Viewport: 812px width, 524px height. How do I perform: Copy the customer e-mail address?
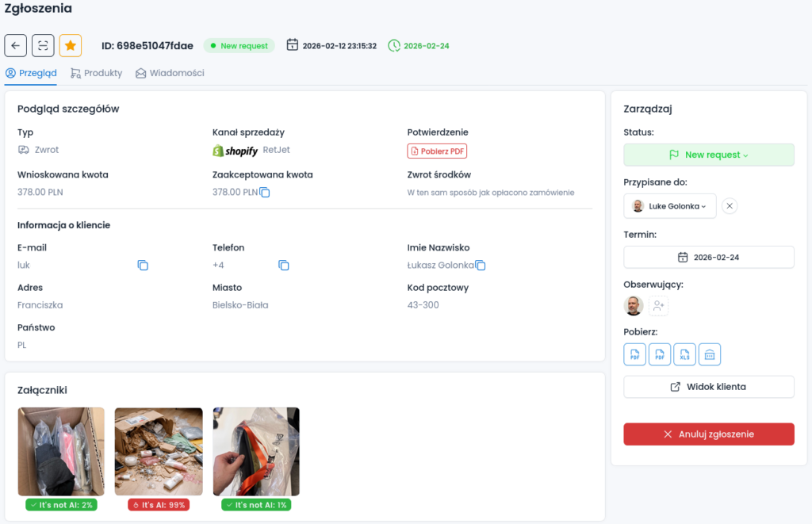coord(143,266)
